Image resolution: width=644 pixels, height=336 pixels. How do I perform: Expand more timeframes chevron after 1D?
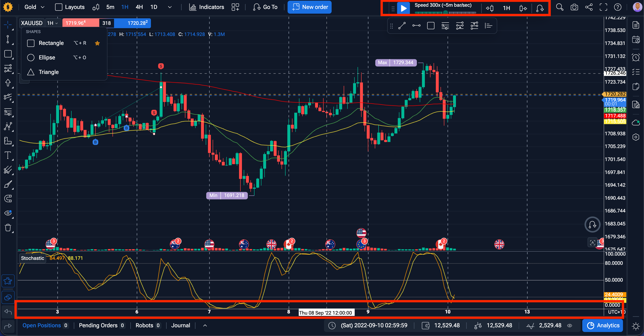click(170, 7)
